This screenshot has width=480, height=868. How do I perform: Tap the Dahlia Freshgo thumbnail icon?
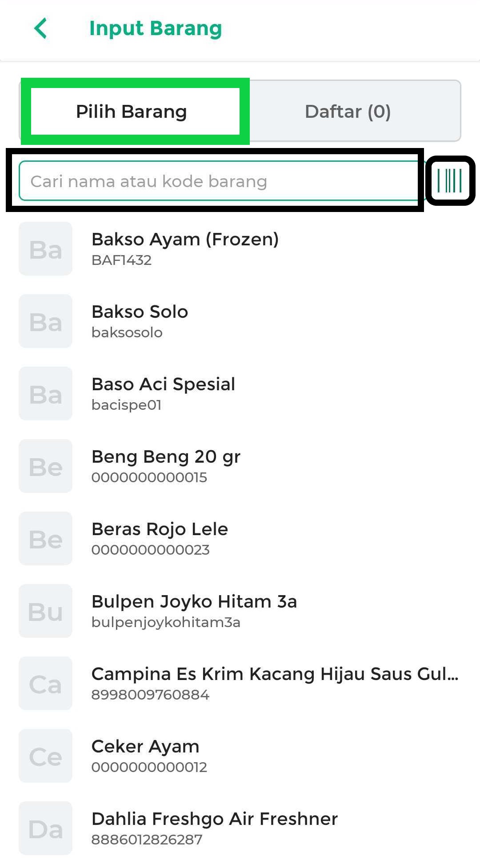[x=45, y=828]
